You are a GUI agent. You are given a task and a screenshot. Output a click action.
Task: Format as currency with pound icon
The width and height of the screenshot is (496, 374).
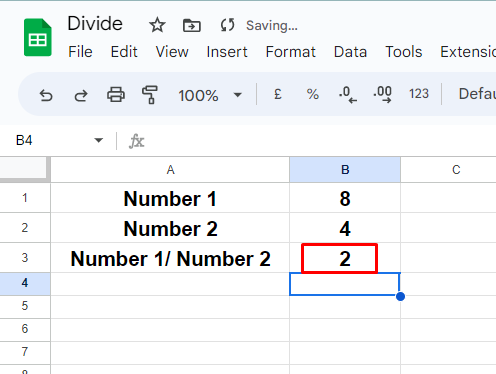tap(278, 94)
